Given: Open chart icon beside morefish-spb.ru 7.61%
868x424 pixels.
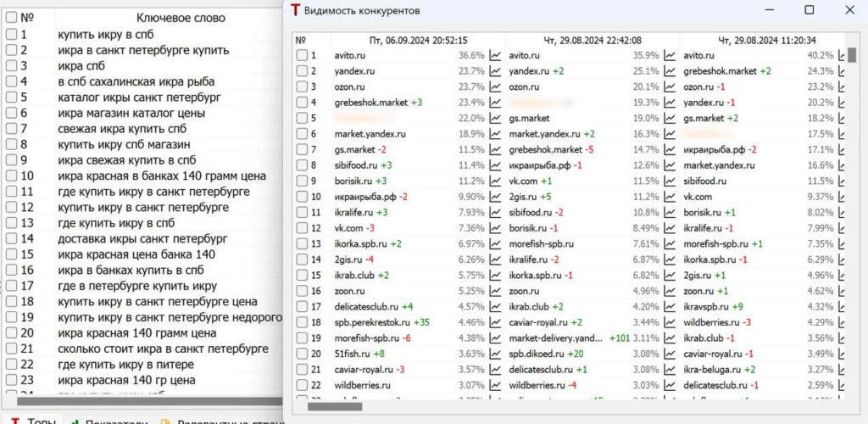Looking at the screenshot, I should click(670, 244).
